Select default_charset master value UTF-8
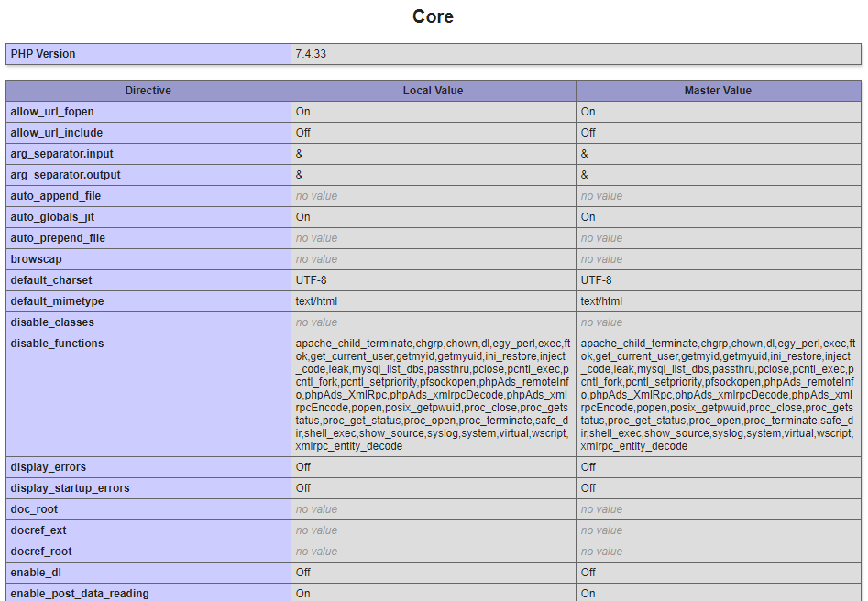Image resolution: width=868 pixels, height=601 pixels. coord(596,280)
